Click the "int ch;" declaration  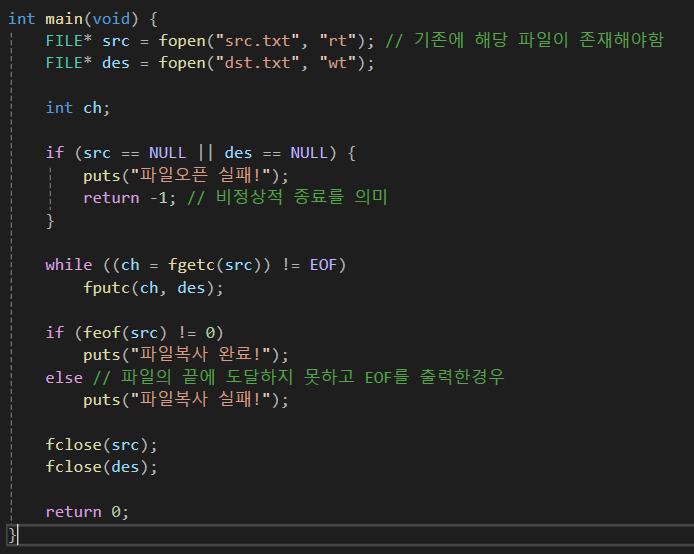(78, 108)
